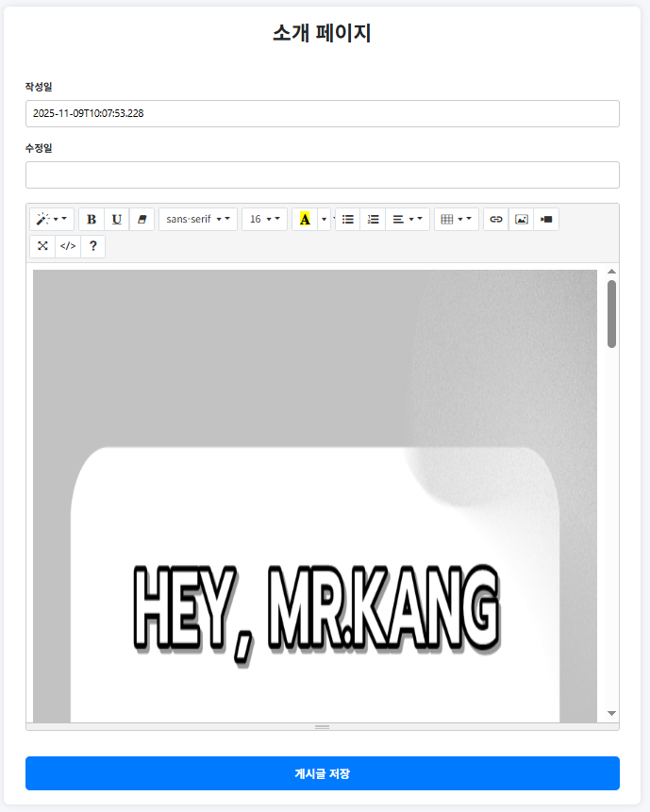
Task: Open the magic wand Style dropdown
Action: point(52,219)
